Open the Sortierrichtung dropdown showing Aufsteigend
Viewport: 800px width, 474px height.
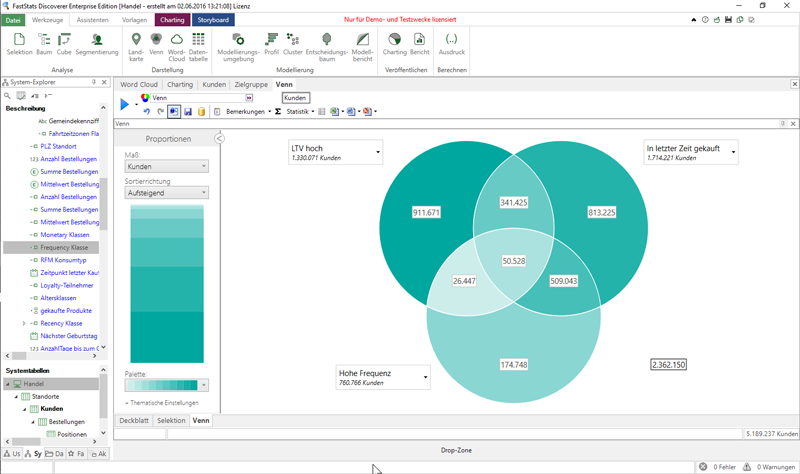[166, 192]
